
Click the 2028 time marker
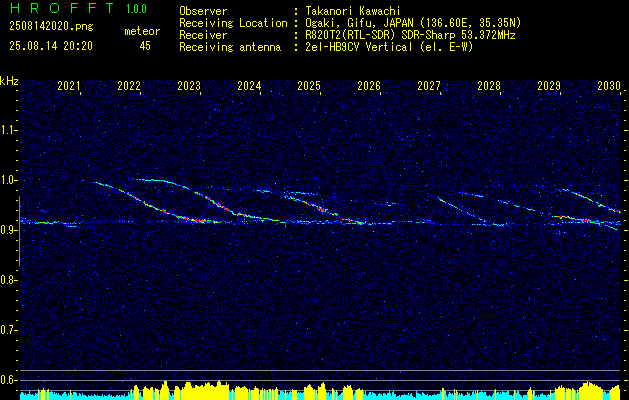coord(489,86)
